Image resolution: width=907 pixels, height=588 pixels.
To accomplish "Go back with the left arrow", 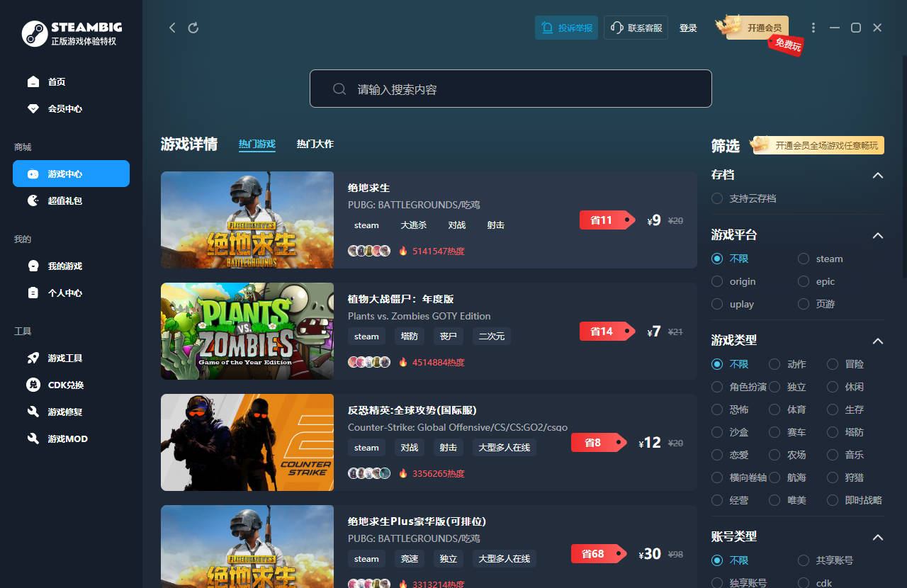I will click(172, 28).
